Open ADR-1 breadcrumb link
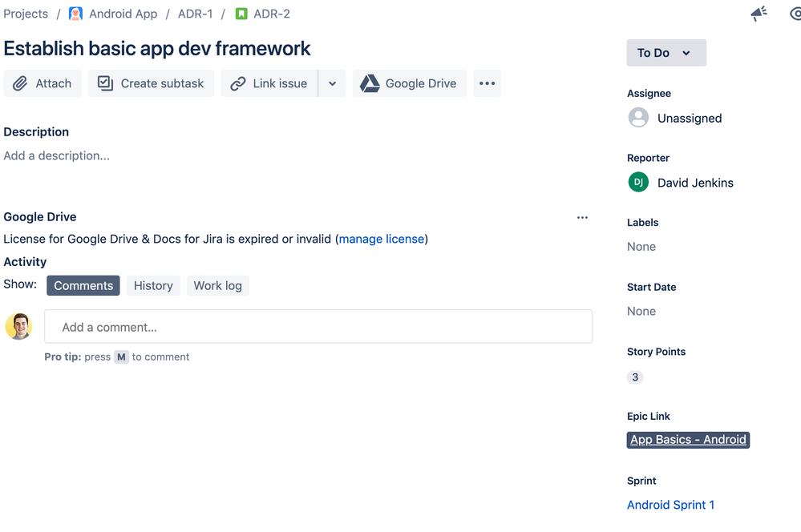This screenshot has height=532, width=801. (x=195, y=14)
